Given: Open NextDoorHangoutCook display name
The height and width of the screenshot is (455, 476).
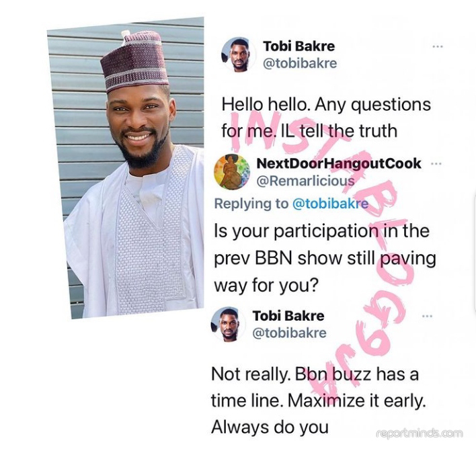Looking at the screenshot, I should click(x=339, y=163).
